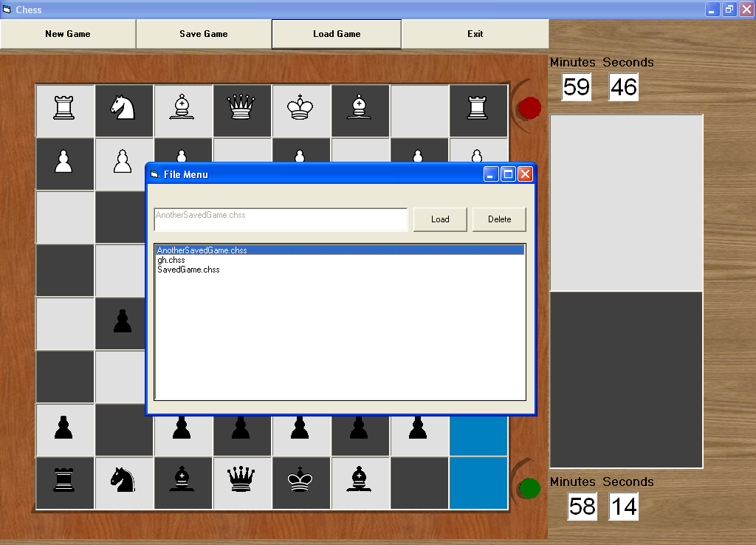This screenshot has width=756, height=545.
Task: Click the Load button in File Menu
Action: [x=440, y=219]
